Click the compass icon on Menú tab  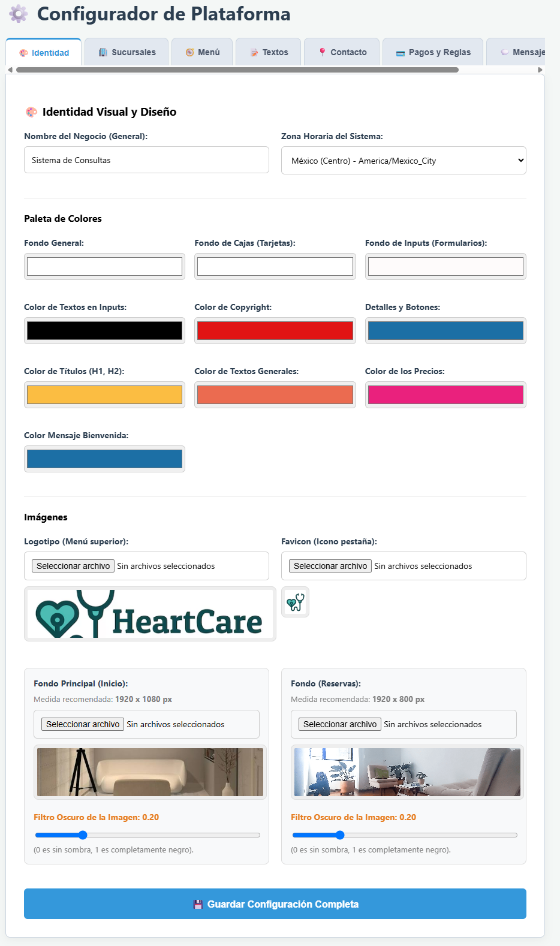tap(189, 52)
